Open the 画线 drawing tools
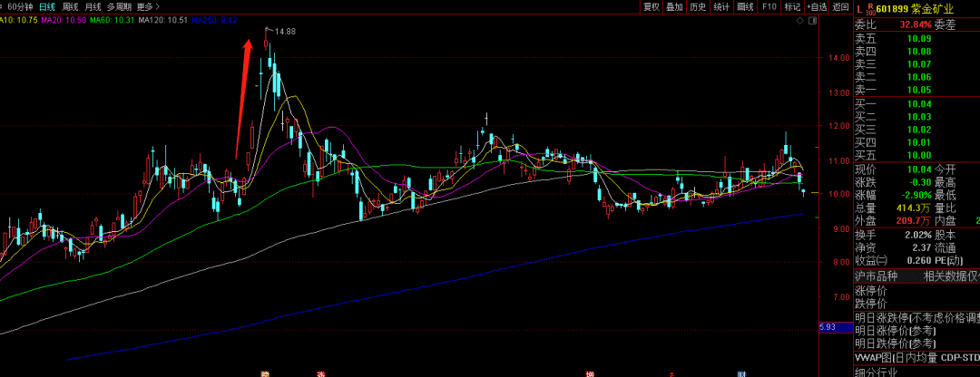The height and width of the screenshot is (377, 980). click(x=745, y=7)
